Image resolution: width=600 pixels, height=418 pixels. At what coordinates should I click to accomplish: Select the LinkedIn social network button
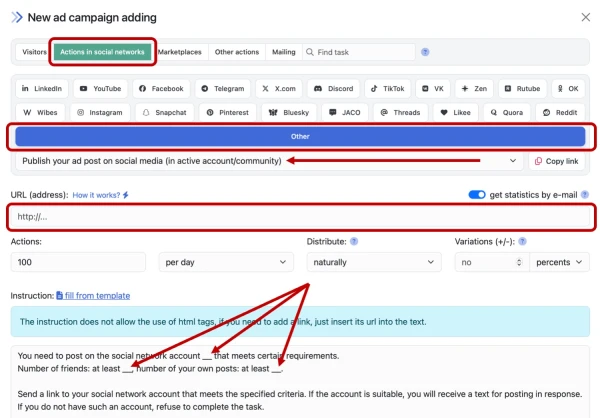click(x=41, y=88)
